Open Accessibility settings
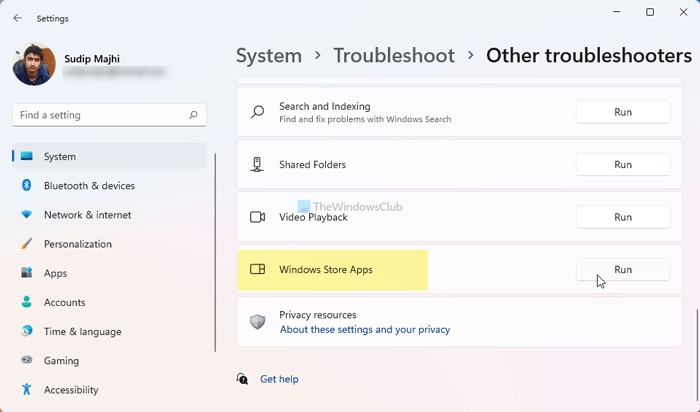 coord(71,390)
